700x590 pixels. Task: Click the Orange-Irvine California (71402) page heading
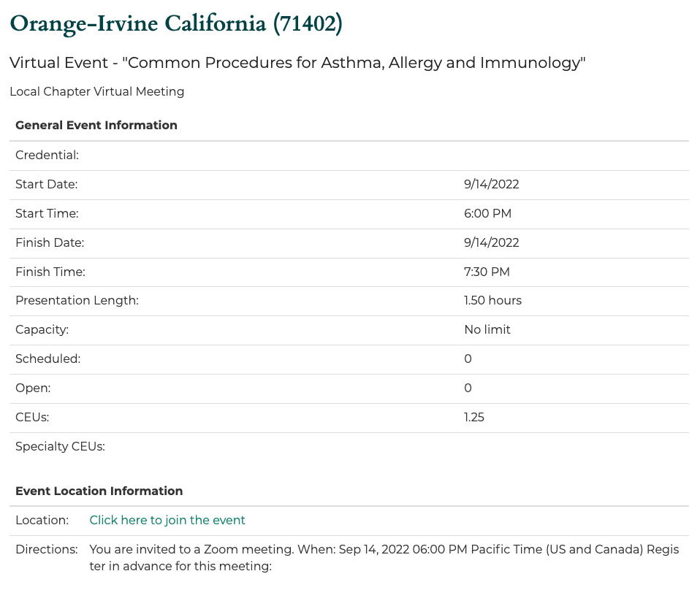tap(176, 23)
